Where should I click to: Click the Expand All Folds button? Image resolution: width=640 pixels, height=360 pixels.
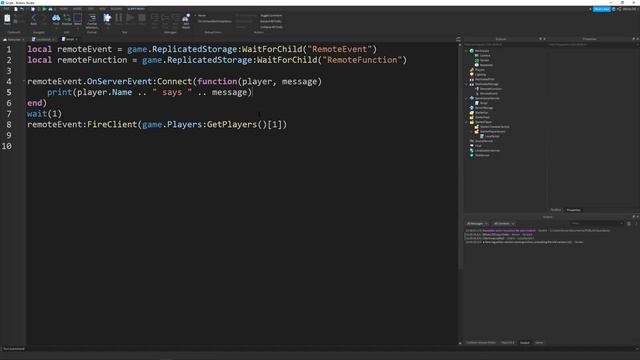271,21
